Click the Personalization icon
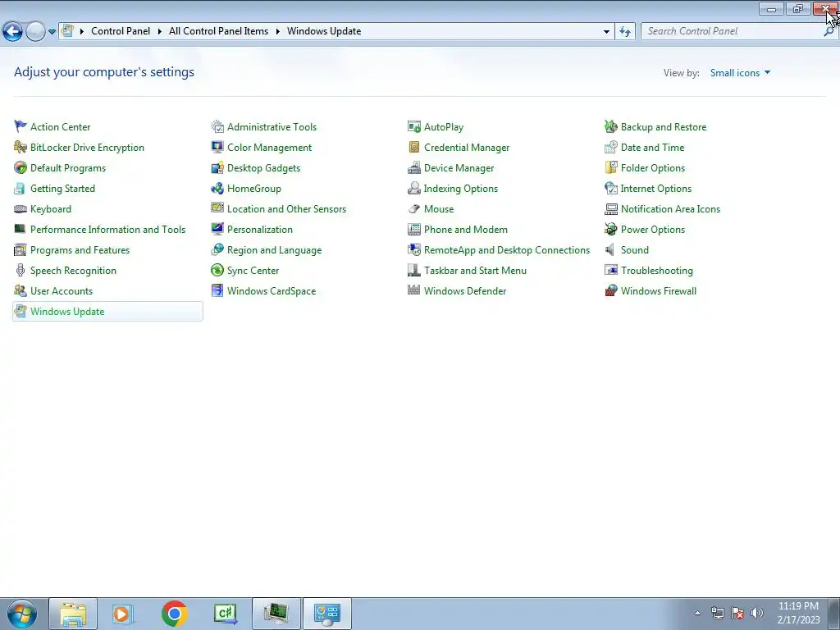The width and height of the screenshot is (840, 630). (x=217, y=230)
